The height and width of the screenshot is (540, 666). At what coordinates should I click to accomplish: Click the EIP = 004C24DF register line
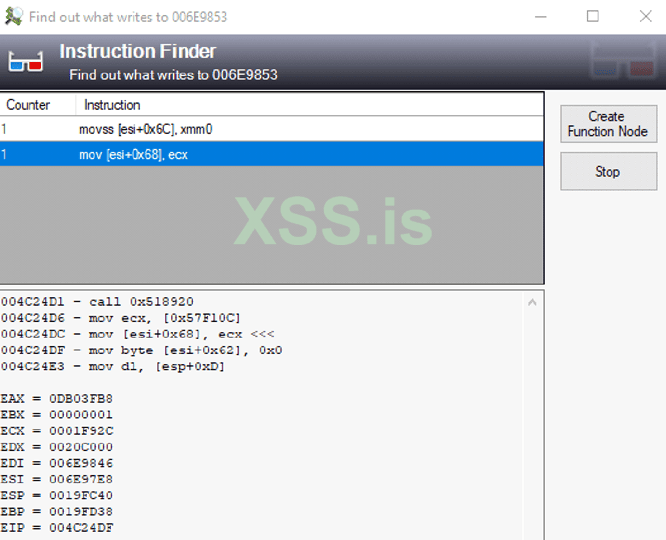57,528
